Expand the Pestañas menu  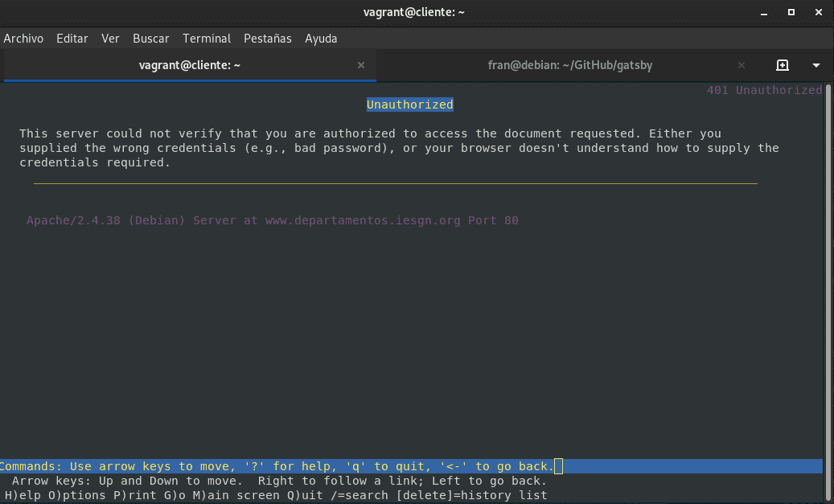268,39
